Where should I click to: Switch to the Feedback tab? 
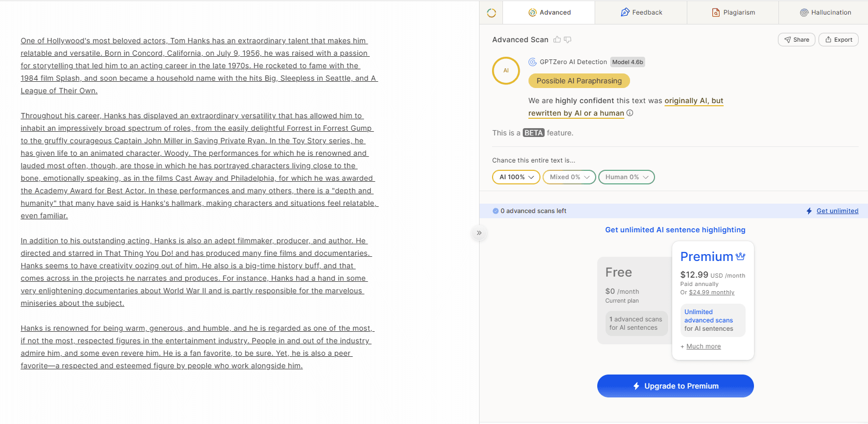coord(641,13)
